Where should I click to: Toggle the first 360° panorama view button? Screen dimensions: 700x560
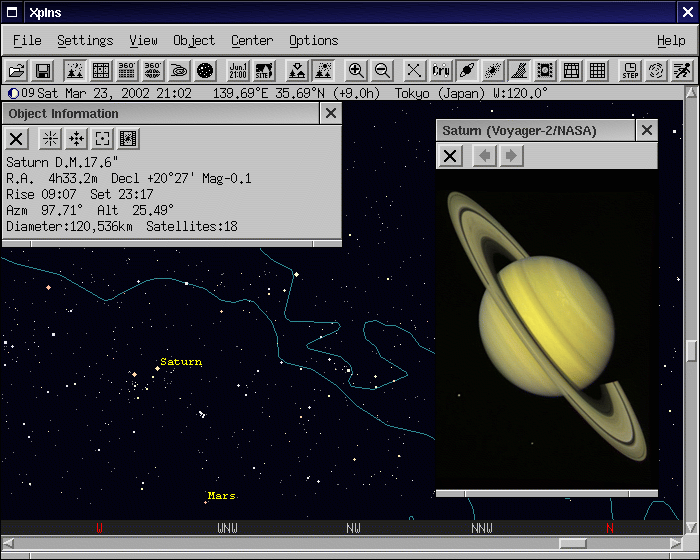pos(127,71)
